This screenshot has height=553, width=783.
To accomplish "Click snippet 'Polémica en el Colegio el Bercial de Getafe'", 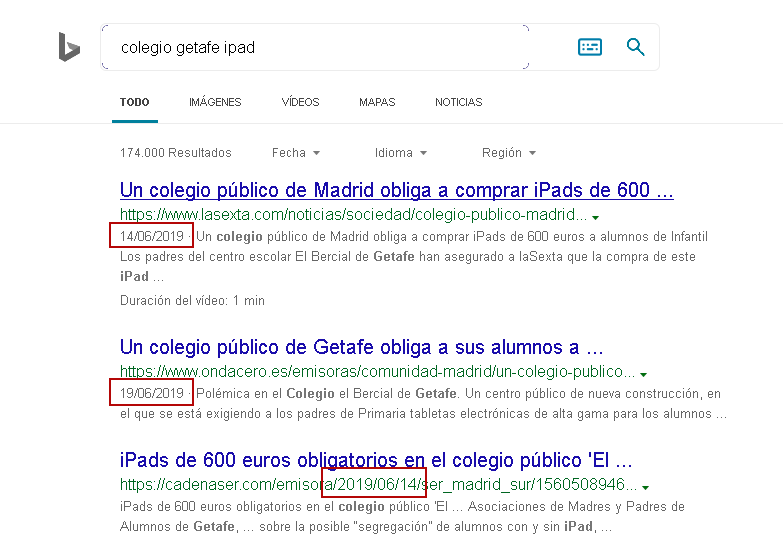I will [327, 394].
